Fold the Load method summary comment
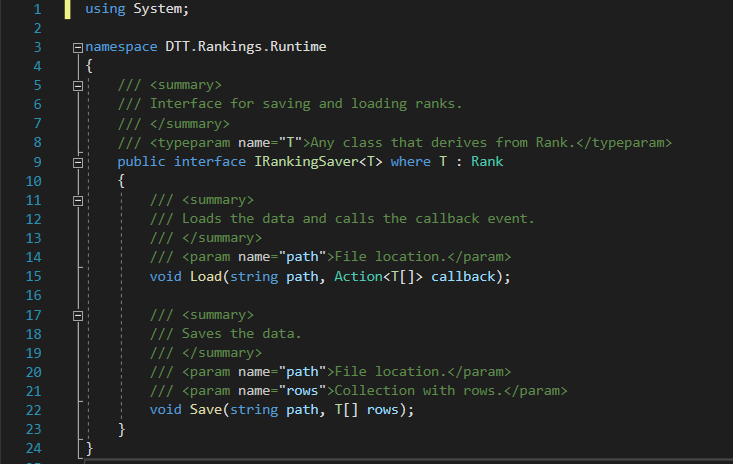The height and width of the screenshot is (464, 733). pyautogui.click(x=78, y=200)
